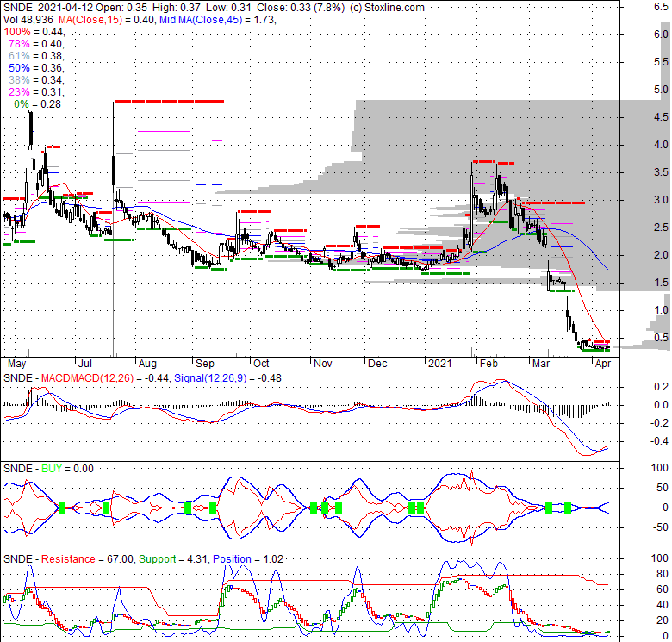Click the green support line under September lows
The image size is (672, 642).
[x=210, y=268]
